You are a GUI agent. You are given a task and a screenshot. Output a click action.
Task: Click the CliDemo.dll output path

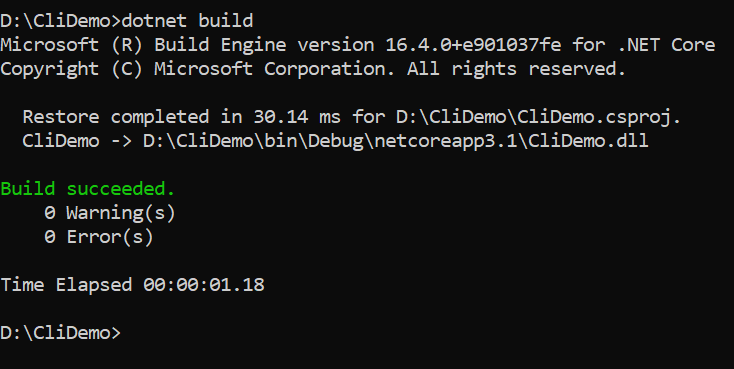click(396, 141)
